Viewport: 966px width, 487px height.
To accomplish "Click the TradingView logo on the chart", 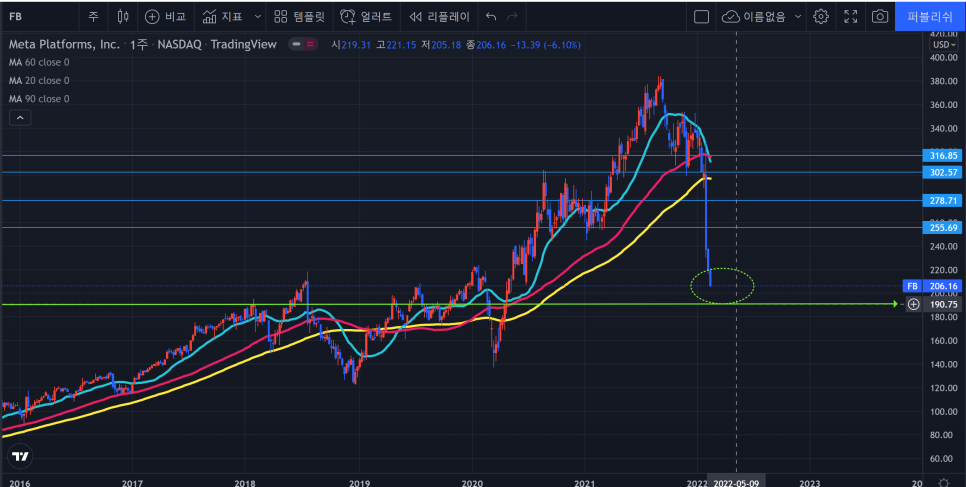I will 21,457.
